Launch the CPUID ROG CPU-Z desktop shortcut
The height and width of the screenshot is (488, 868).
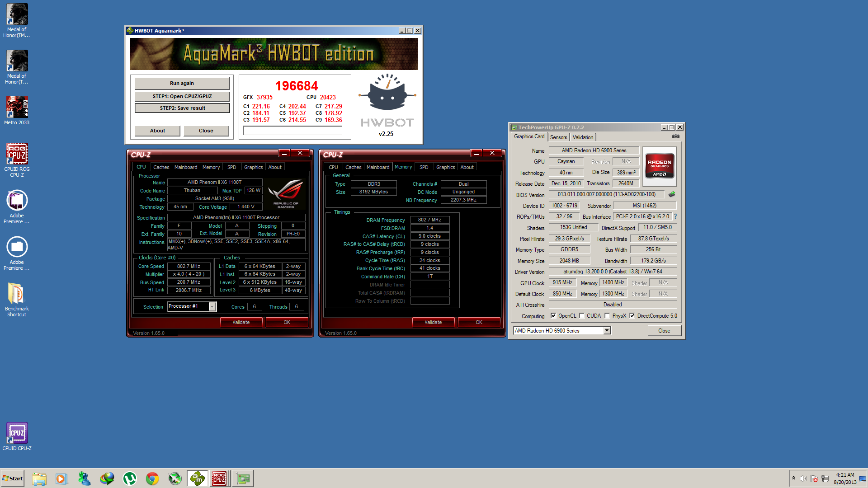tap(17, 160)
